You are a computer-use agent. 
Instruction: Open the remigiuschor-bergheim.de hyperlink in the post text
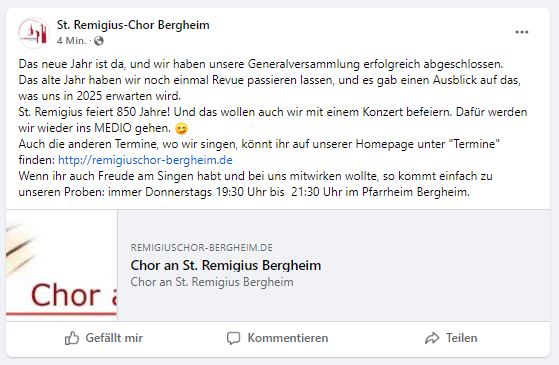[145, 160]
